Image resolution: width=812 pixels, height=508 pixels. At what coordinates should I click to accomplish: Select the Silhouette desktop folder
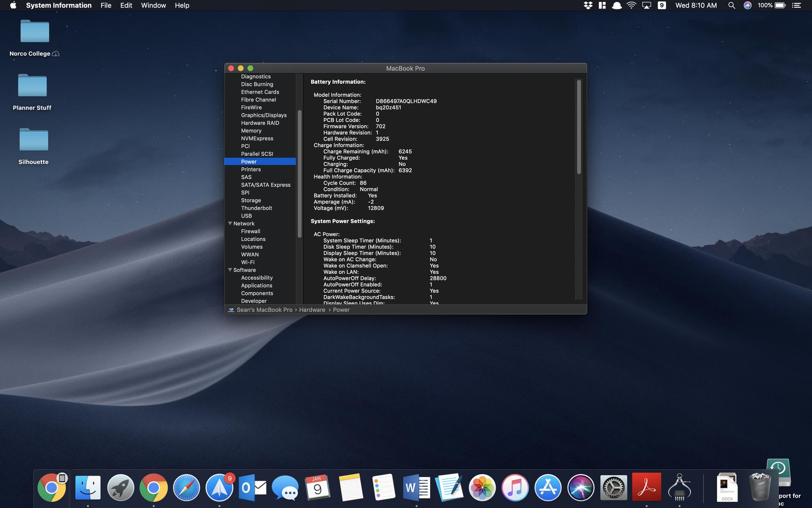pyautogui.click(x=33, y=147)
